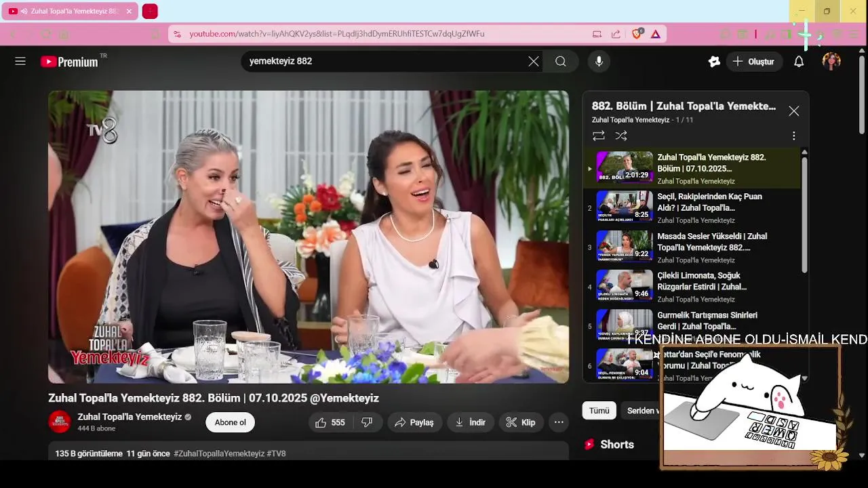Open picture-in-picture icon in address bar
The height and width of the screenshot is (488, 868).
point(597,34)
